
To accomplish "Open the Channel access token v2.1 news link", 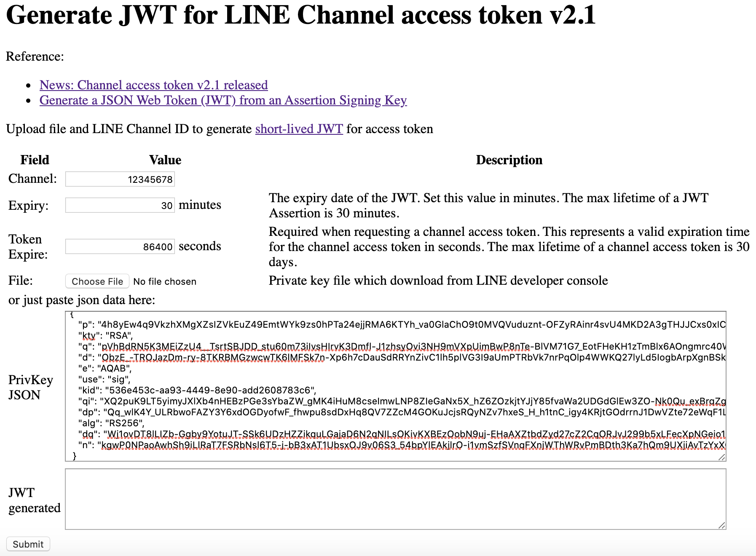I will pyautogui.click(x=153, y=85).
